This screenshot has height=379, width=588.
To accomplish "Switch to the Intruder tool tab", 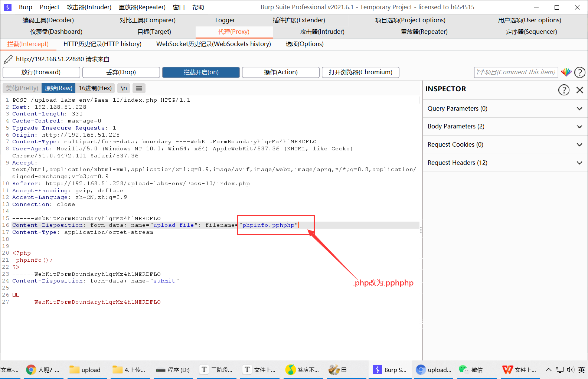I will tap(322, 32).
